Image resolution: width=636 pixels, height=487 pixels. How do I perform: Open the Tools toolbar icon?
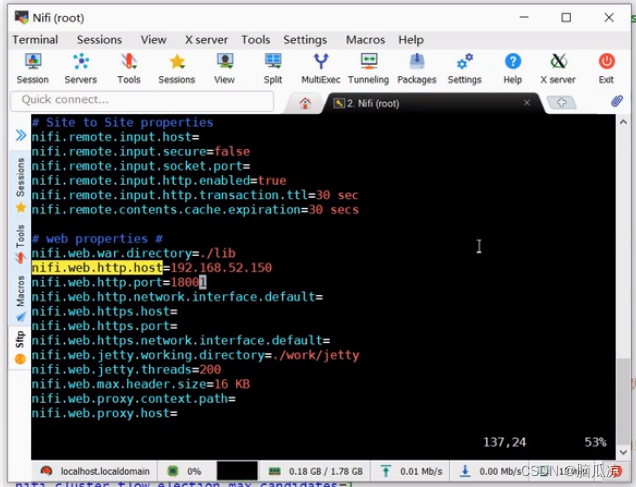pos(129,69)
